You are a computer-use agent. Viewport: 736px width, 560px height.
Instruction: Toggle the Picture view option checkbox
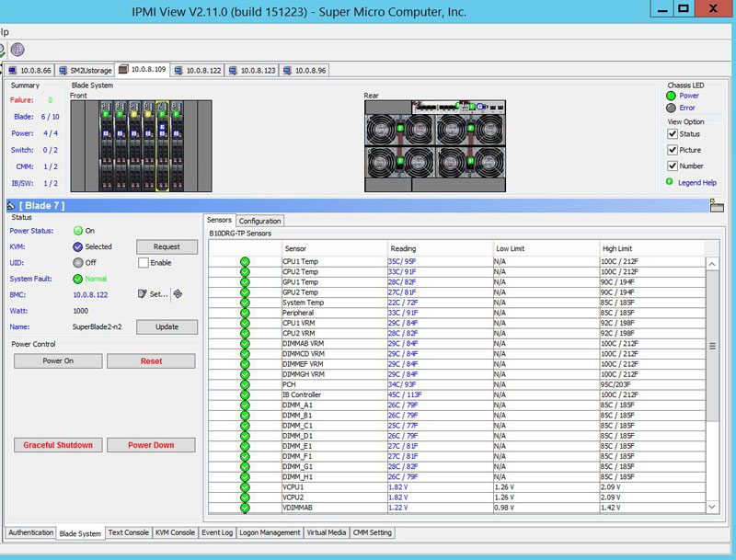[673, 150]
